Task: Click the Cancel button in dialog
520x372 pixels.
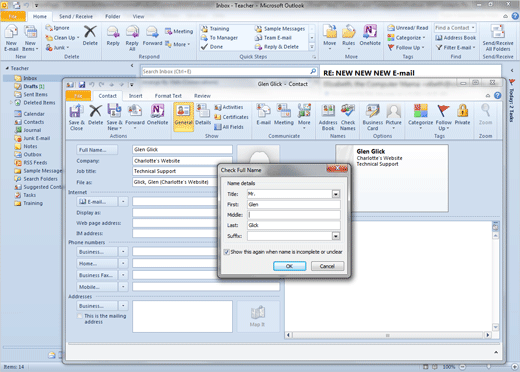Action: 327,266
